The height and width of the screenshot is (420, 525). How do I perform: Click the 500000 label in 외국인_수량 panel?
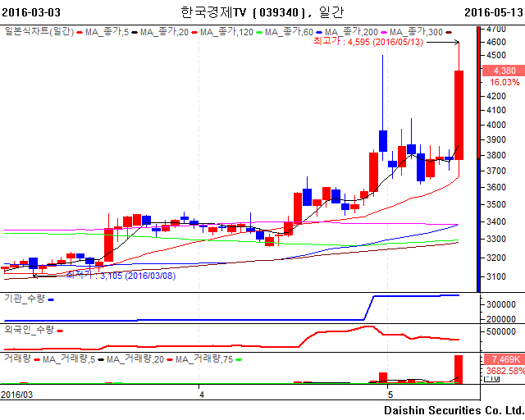pos(501,331)
